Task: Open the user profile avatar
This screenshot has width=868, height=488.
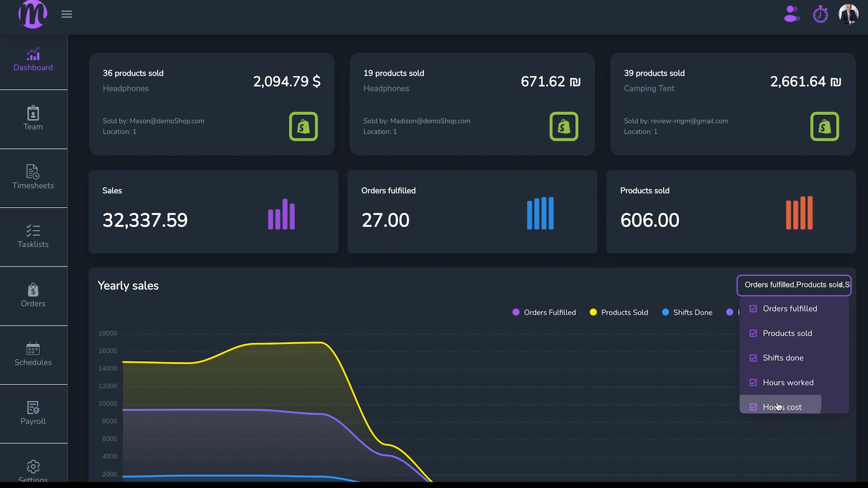Action: pos(848,14)
